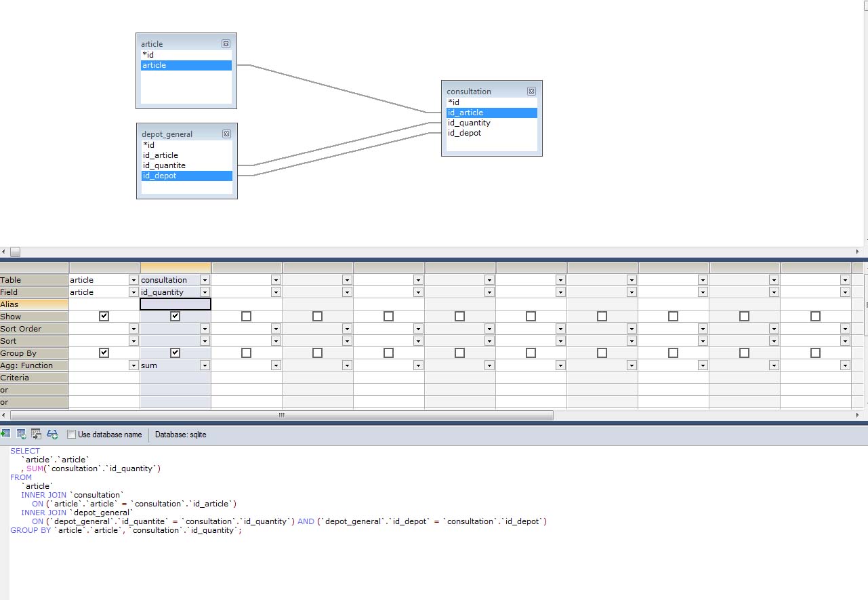Uncheck Show for the article column

pos(104,315)
